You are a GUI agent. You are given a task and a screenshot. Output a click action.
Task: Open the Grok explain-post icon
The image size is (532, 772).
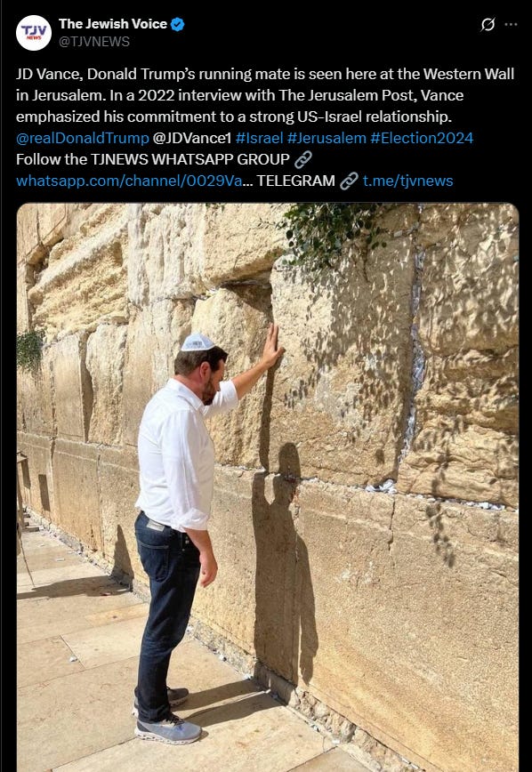click(488, 24)
